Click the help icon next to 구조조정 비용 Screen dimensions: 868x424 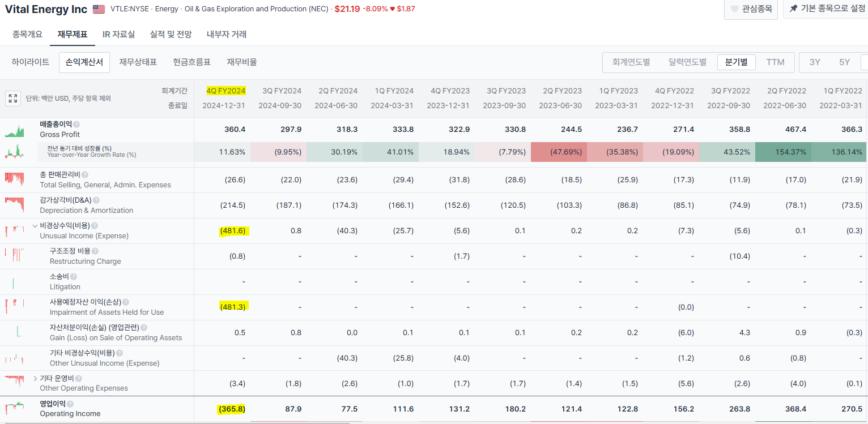95,251
